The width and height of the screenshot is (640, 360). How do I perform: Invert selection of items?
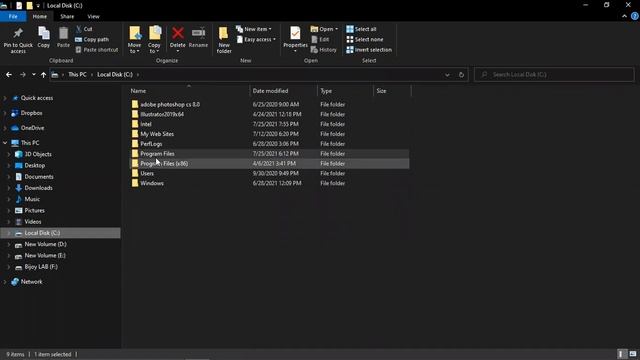pyautogui.click(x=369, y=50)
